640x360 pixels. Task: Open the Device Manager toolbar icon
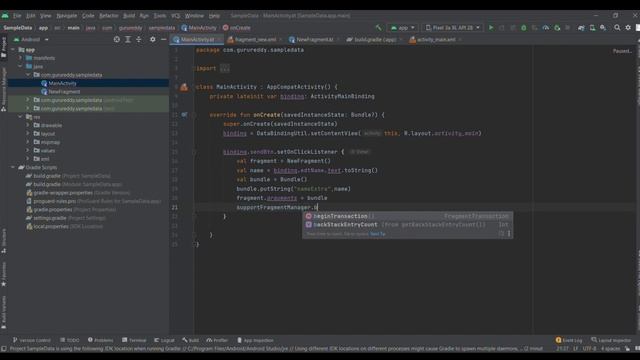click(592, 28)
